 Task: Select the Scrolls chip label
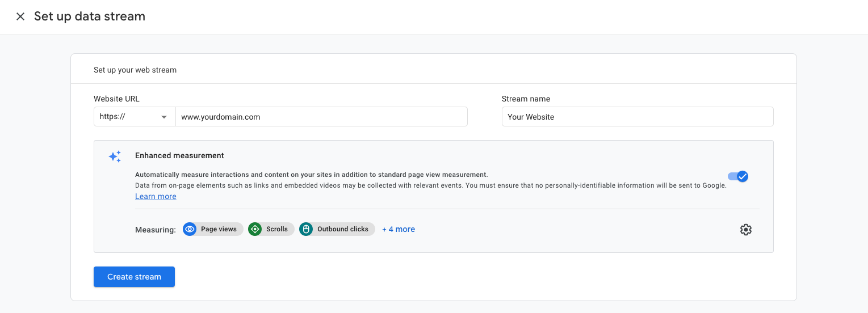[x=277, y=229]
